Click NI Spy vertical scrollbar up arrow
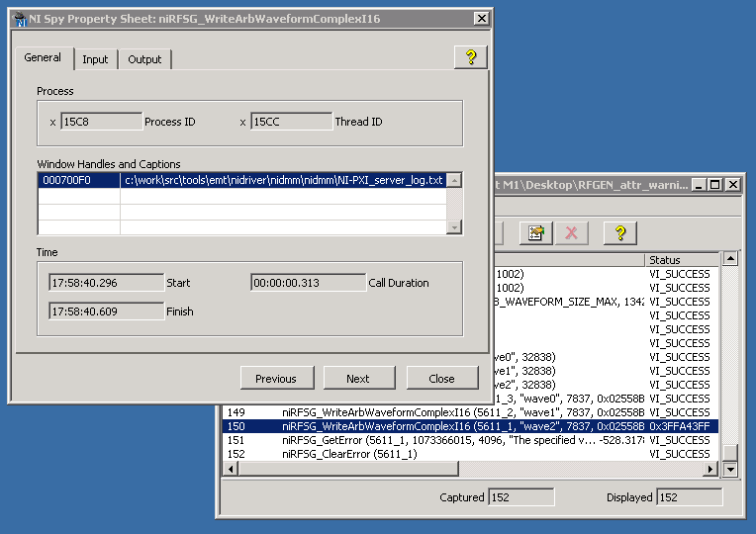756x534 pixels. (x=730, y=259)
